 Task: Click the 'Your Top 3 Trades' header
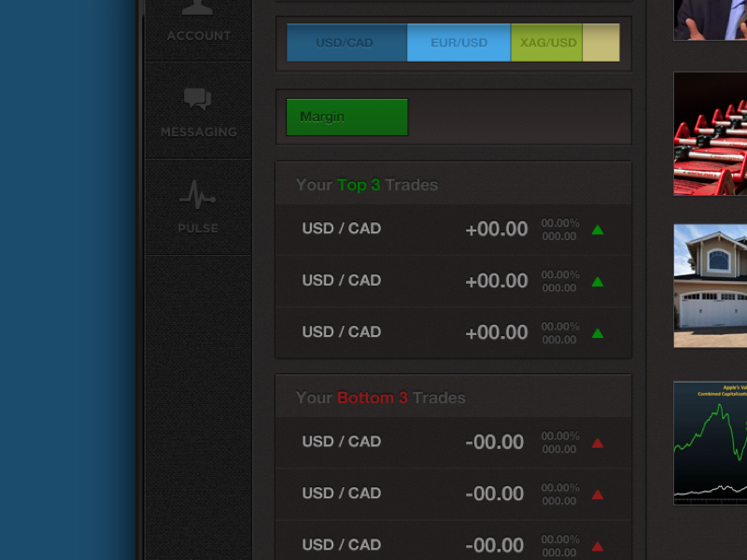(367, 185)
